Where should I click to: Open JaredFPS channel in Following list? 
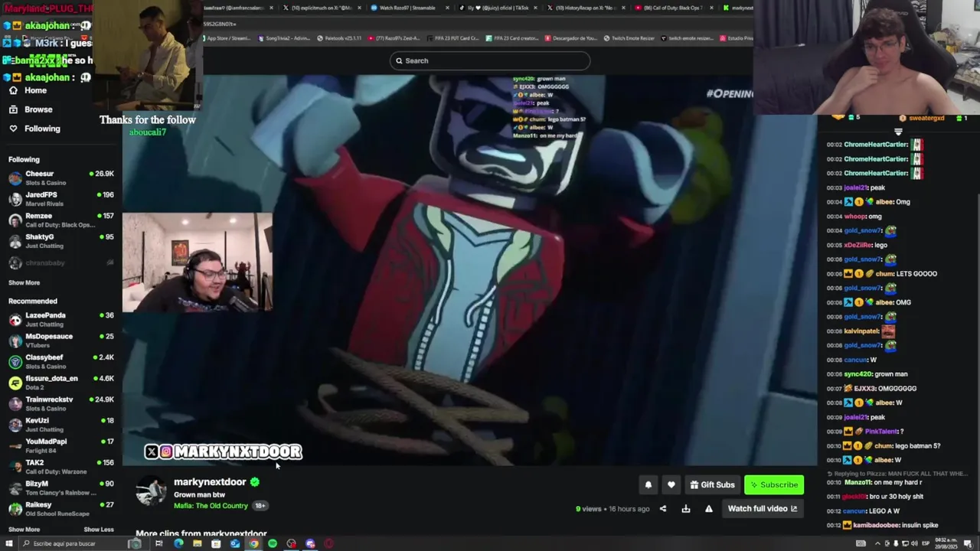click(60, 199)
